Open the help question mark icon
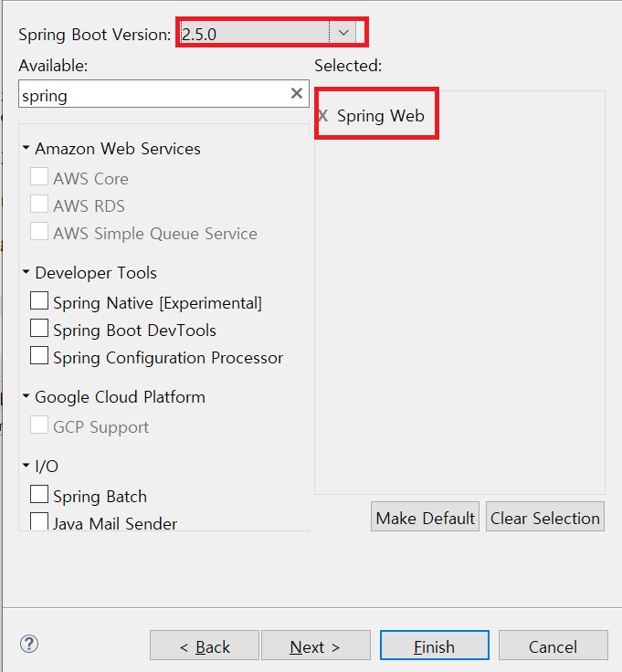This screenshot has width=622, height=672. click(29, 644)
